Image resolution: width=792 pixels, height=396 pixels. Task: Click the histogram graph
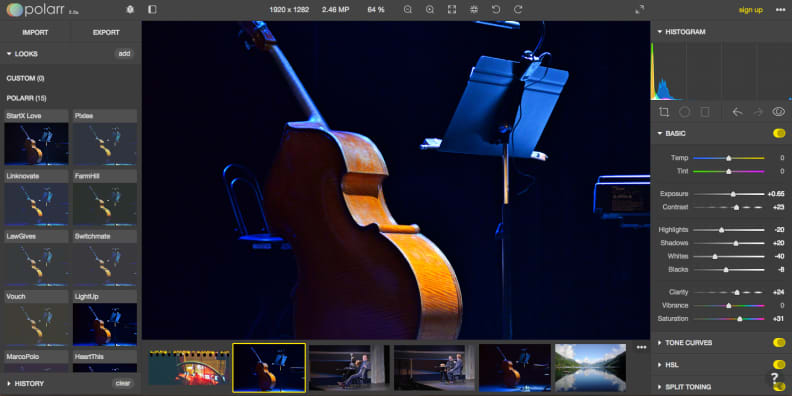[721, 71]
